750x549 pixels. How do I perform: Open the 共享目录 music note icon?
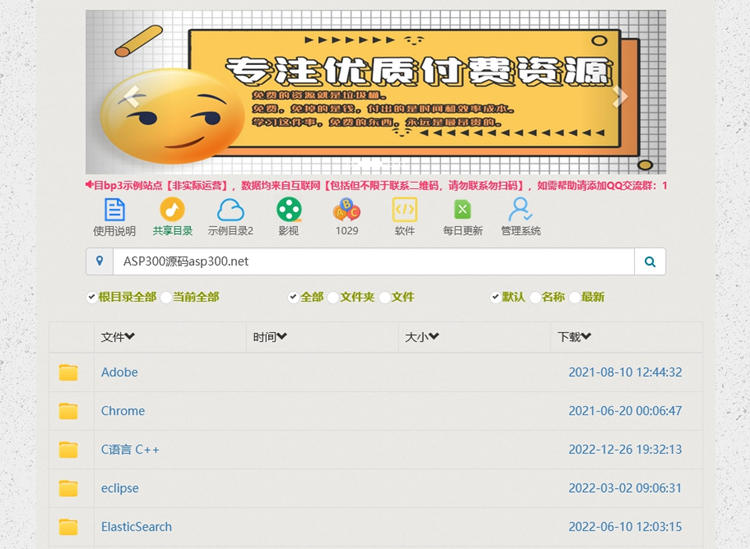point(172,209)
